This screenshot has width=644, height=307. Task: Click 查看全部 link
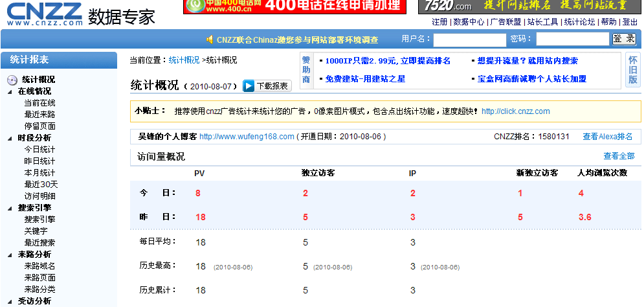[x=619, y=155]
